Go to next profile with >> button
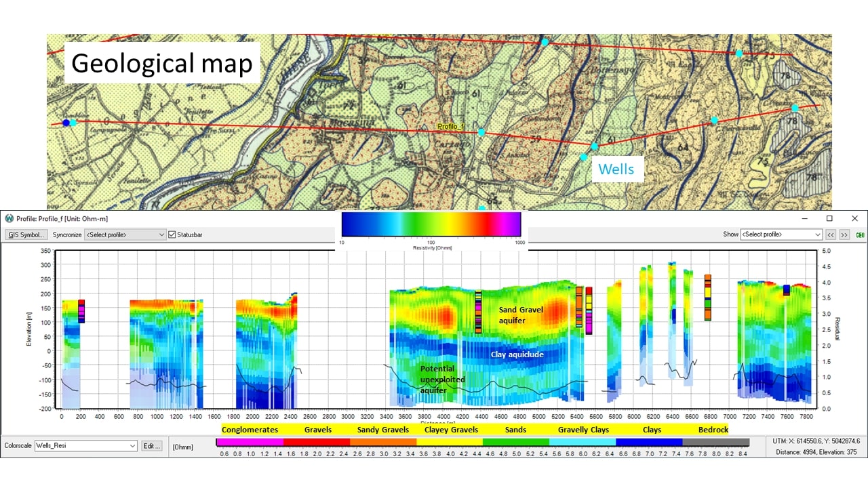Viewport: 868px width, 488px height. 844,235
